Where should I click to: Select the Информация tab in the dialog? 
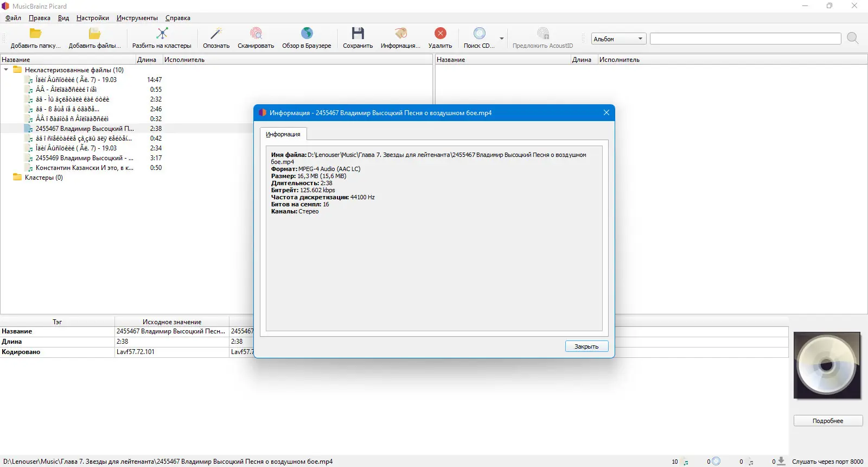click(x=283, y=134)
